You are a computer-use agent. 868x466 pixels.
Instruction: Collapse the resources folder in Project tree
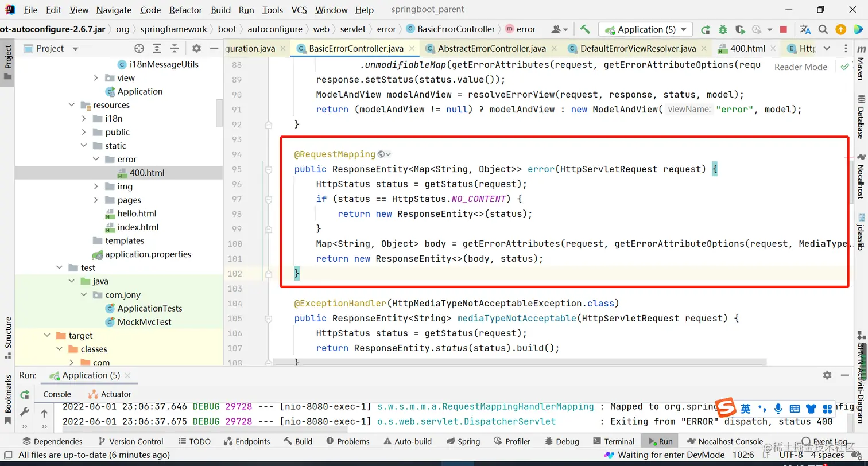72,105
